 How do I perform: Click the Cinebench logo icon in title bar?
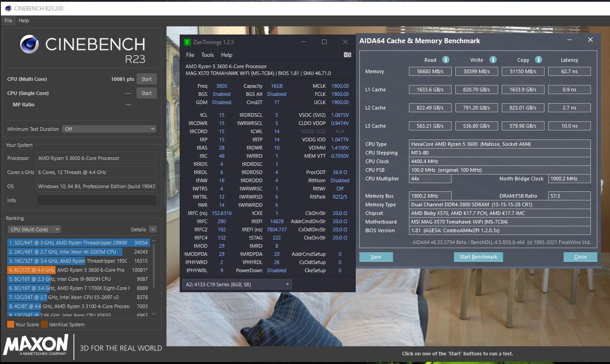tap(8, 8)
